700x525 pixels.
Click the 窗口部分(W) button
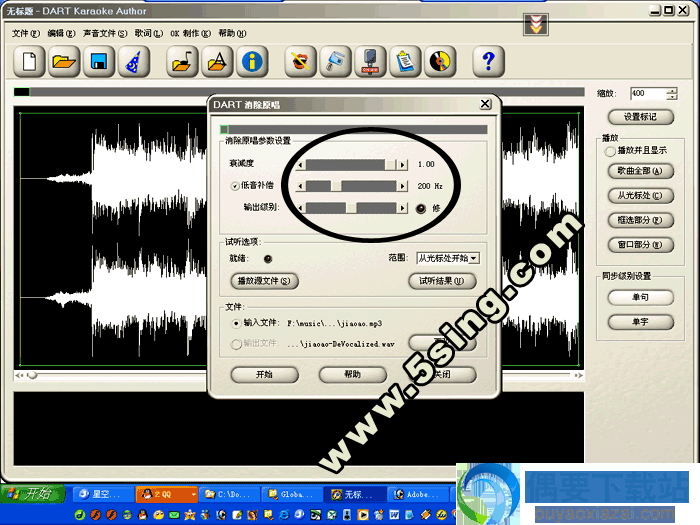(641, 245)
